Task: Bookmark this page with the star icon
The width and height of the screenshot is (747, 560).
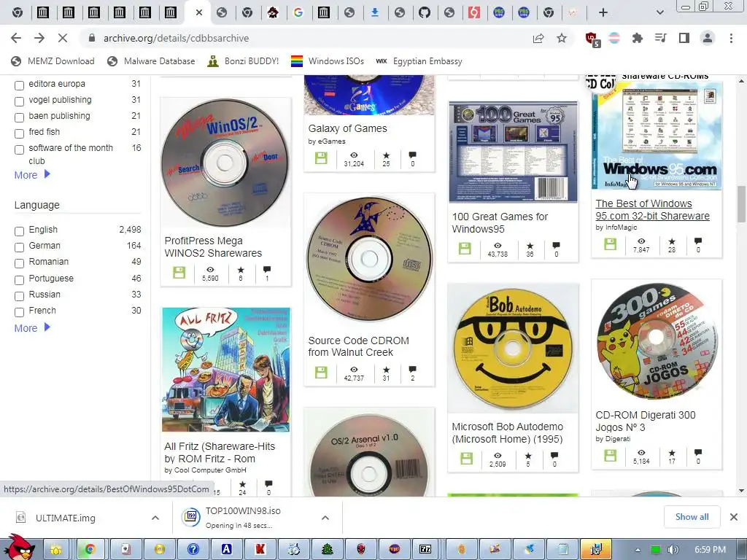Action: (562, 38)
